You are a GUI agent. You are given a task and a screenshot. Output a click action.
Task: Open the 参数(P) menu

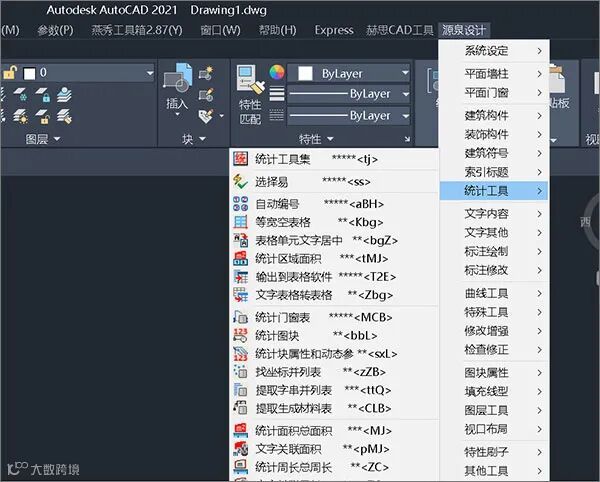pyautogui.click(x=55, y=30)
